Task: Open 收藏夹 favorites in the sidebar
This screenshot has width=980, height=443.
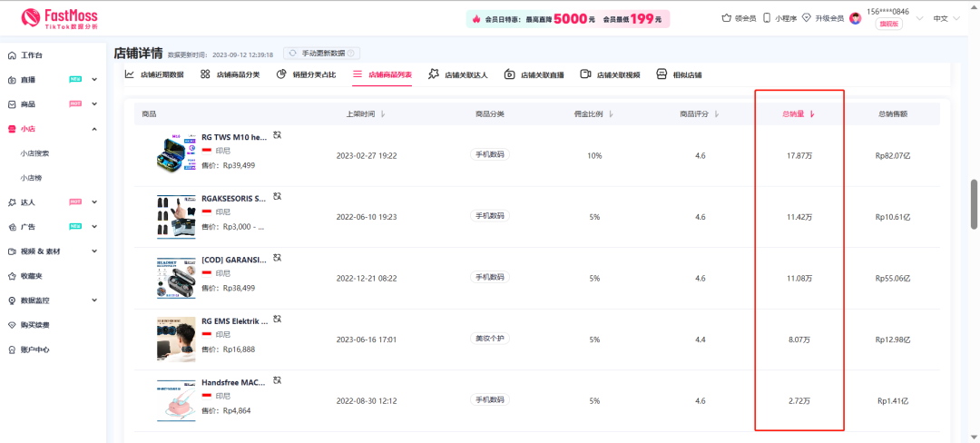Action: [x=32, y=276]
